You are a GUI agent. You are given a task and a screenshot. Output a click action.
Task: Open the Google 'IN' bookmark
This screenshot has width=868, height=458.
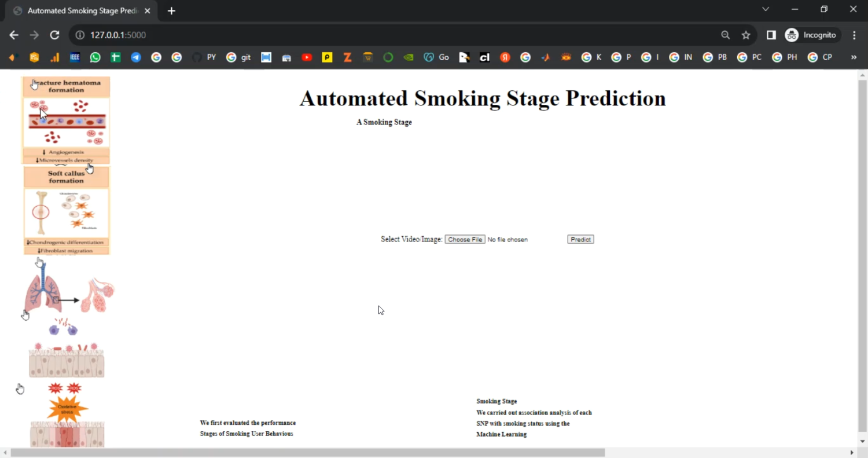coord(681,57)
